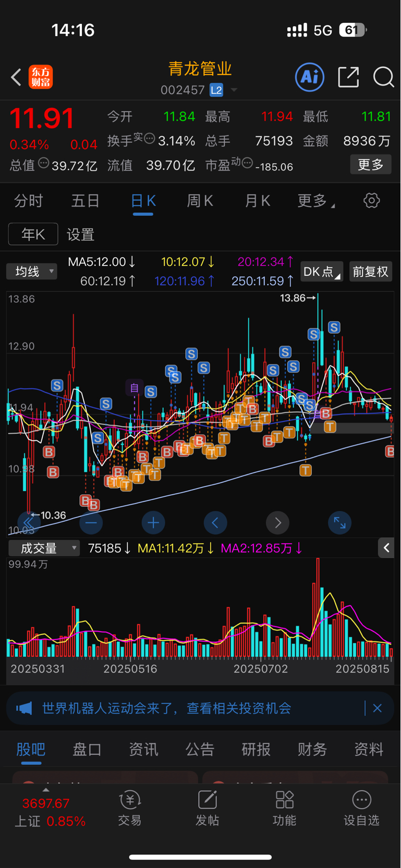
Task: Open the 前复权 adjustment selector
Action: [370, 272]
